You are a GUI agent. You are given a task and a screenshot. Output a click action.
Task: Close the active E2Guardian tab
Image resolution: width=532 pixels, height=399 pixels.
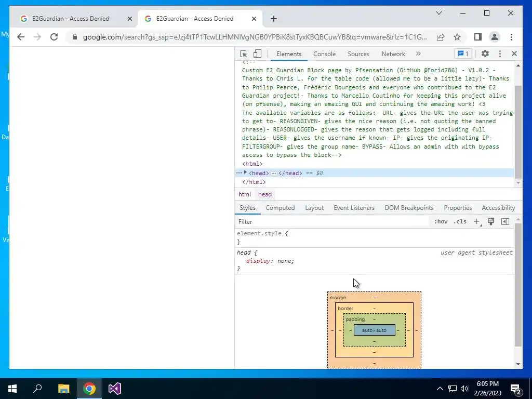tap(254, 19)
